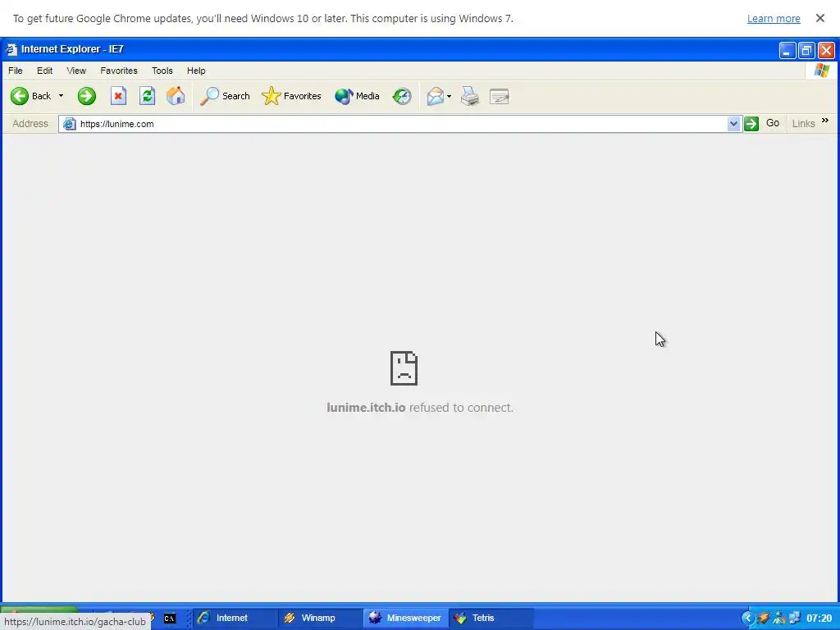Go to the Home page icon

[x=176, y=97]
